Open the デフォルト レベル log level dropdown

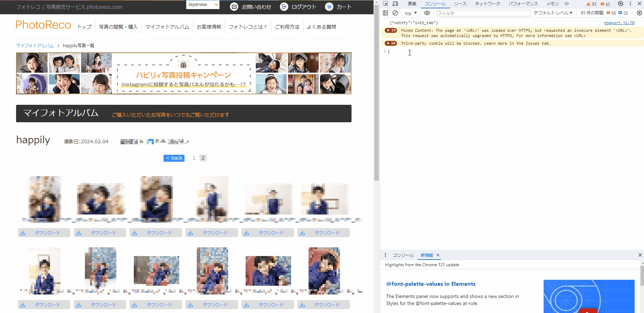coord(553,13)
